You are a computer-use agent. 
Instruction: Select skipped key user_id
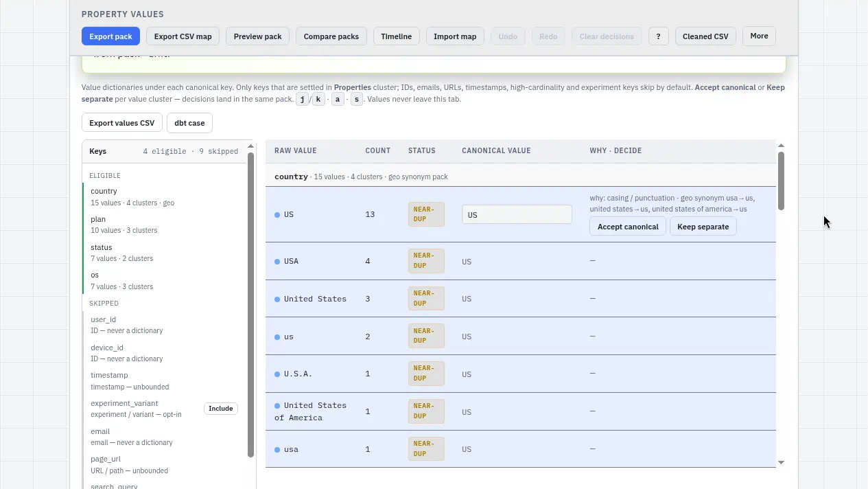point(165,325)
